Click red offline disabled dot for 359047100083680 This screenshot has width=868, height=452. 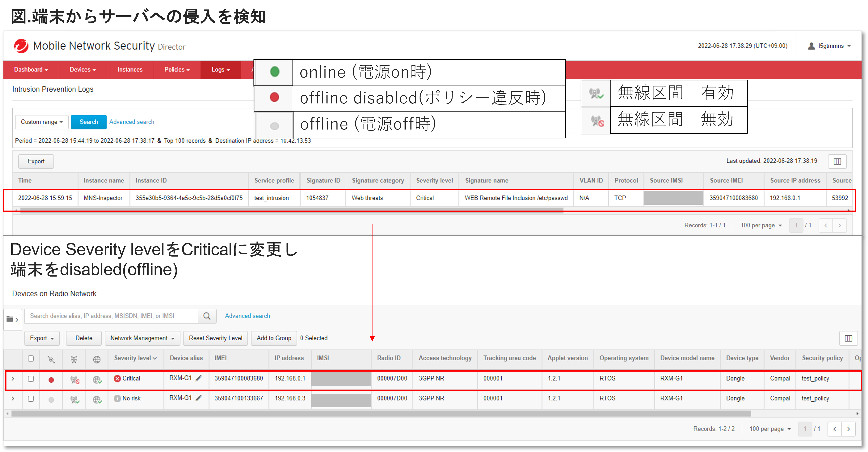tap(51, 380)
